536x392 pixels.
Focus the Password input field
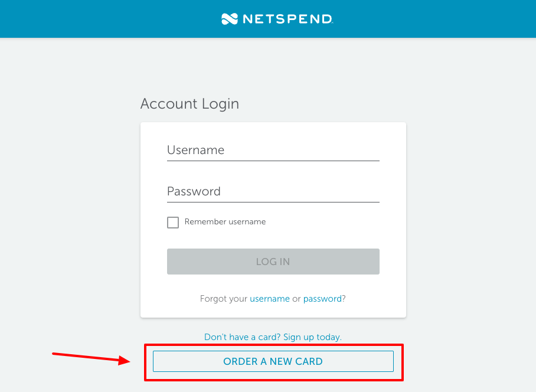click(273, 192)
